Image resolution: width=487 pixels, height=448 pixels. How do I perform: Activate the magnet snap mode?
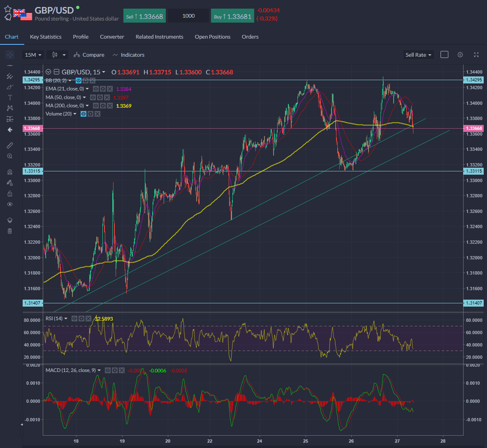pyautogui.click(x=10, y=172)
